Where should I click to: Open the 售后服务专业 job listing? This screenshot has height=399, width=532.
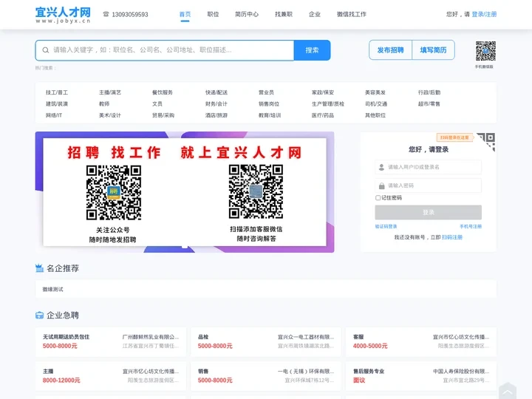tap(369, 371)
